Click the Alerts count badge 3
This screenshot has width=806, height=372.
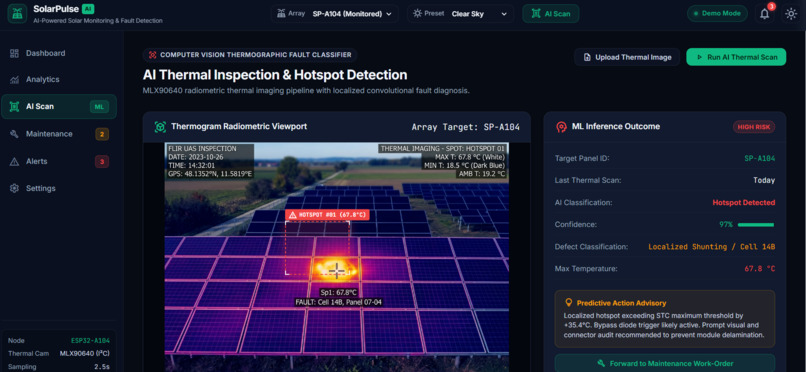click(x=102, y=162)
